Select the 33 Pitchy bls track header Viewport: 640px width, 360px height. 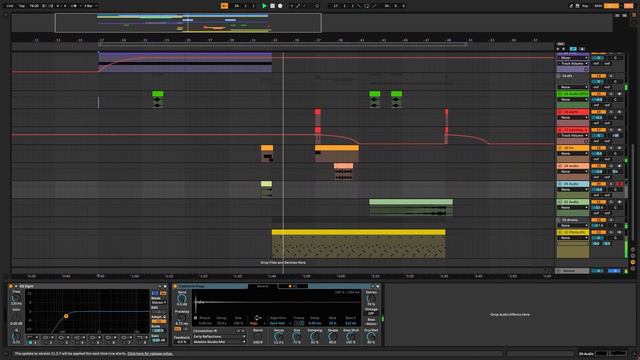tap(573, 232)
